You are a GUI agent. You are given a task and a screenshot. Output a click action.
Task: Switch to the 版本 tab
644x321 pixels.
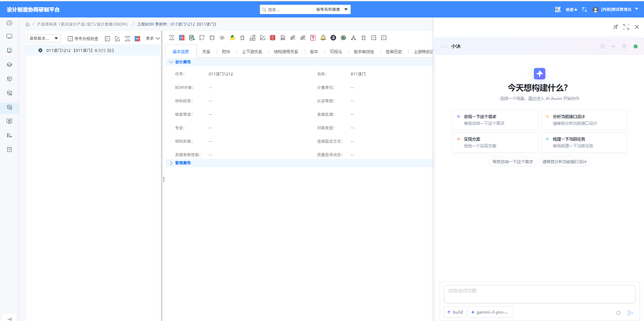(x=314, y=52)
